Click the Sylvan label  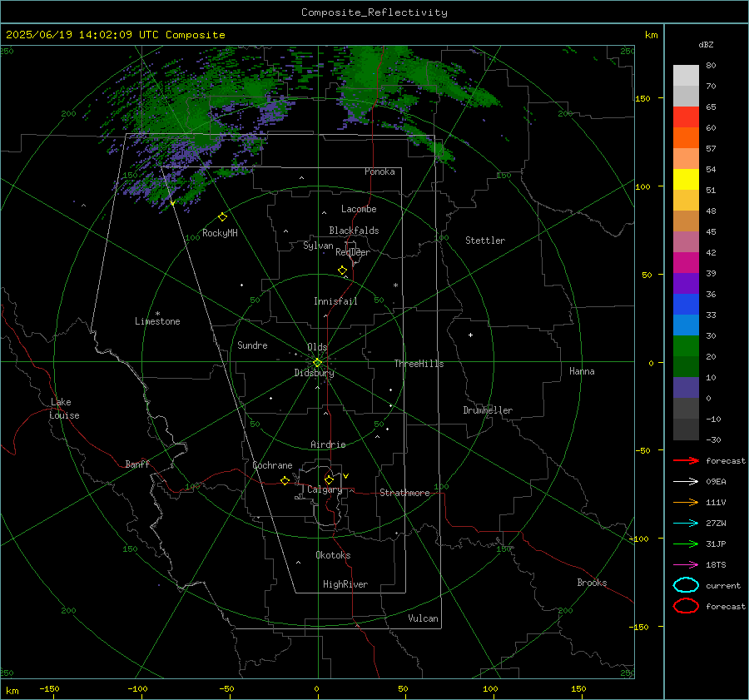[318, 246]
